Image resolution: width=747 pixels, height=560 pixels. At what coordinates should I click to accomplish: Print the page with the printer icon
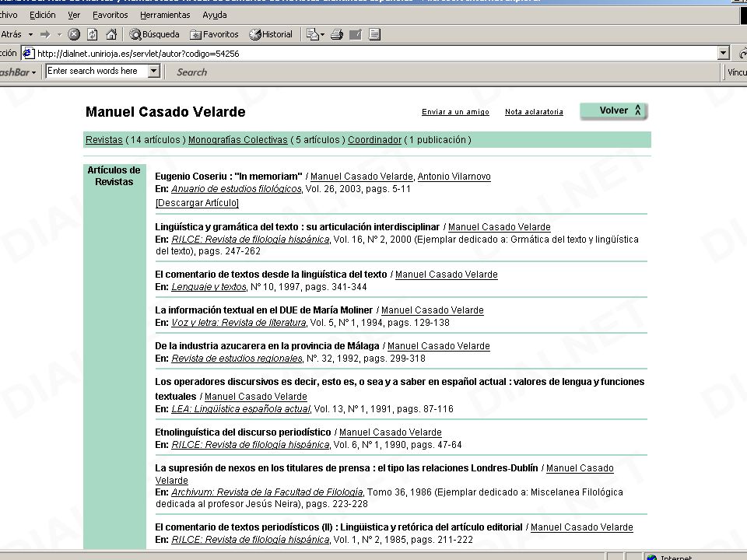tap(337, 34)
